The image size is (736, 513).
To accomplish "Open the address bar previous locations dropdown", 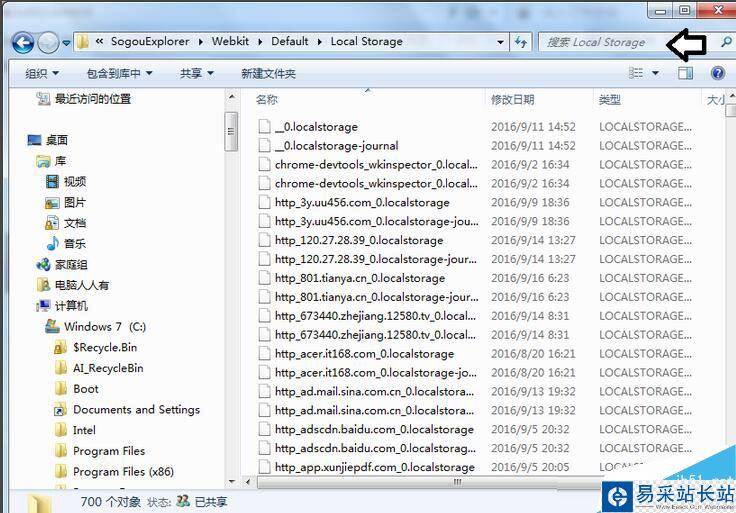I will coord(500,42).
